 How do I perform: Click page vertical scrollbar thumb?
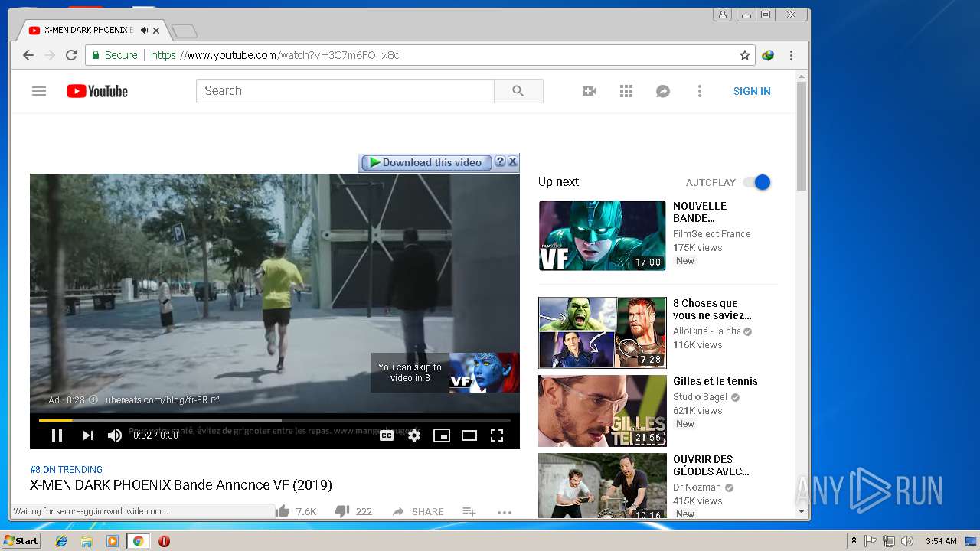tap(802, 136)
